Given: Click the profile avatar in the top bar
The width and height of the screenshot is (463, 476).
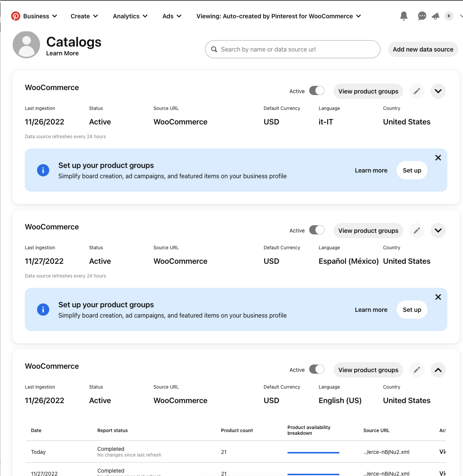Looking at the screenshot, I should coord(448,16).
